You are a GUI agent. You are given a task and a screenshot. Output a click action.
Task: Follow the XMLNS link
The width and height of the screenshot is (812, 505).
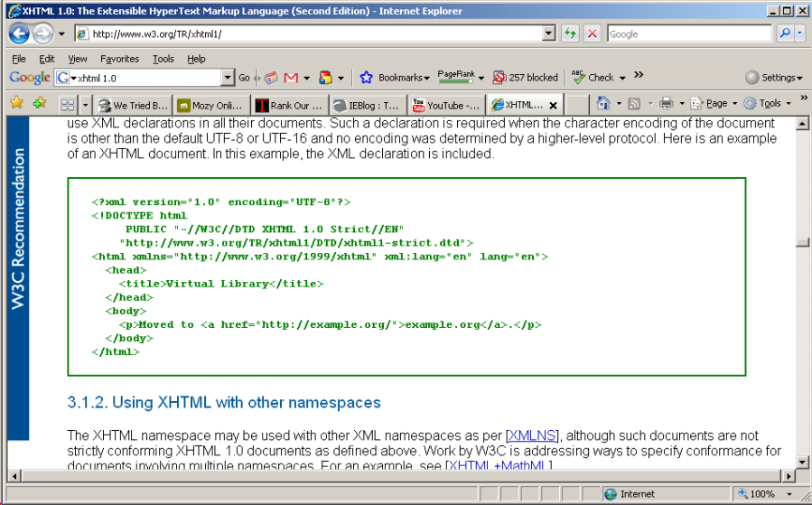(x=532, y=435)
